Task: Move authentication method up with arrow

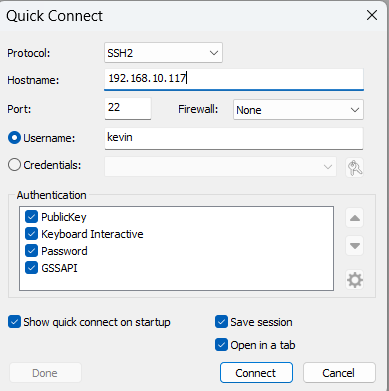Action: [x=355, y=218]
